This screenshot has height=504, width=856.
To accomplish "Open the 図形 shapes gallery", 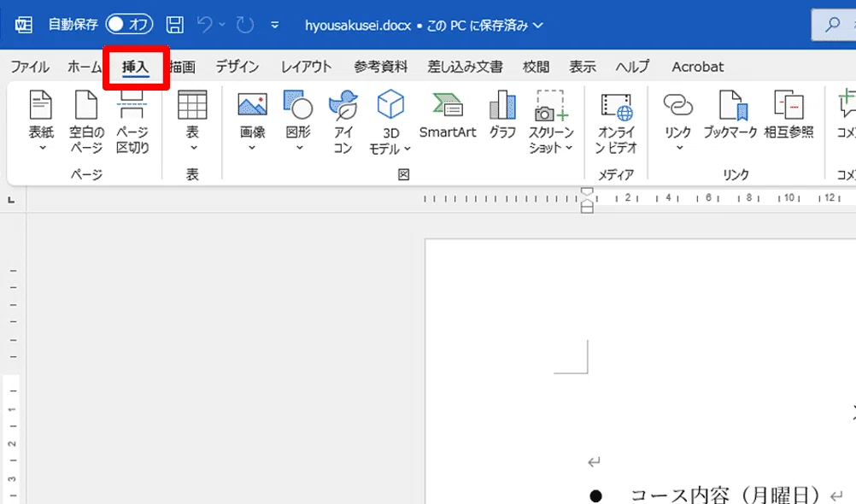I will click(298, 114).
